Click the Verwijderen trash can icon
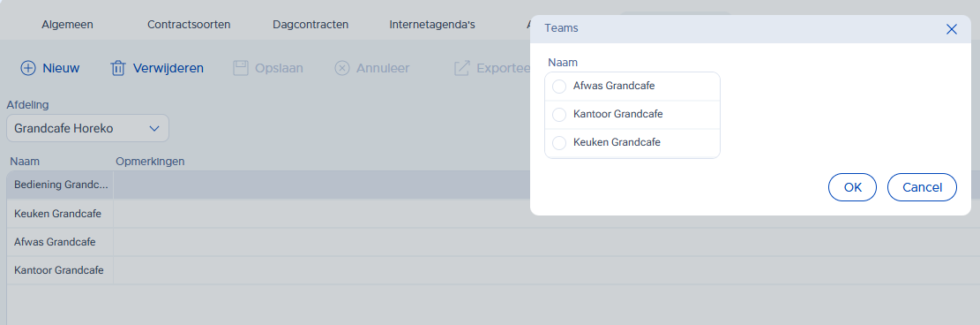 [x=118, y=68]
